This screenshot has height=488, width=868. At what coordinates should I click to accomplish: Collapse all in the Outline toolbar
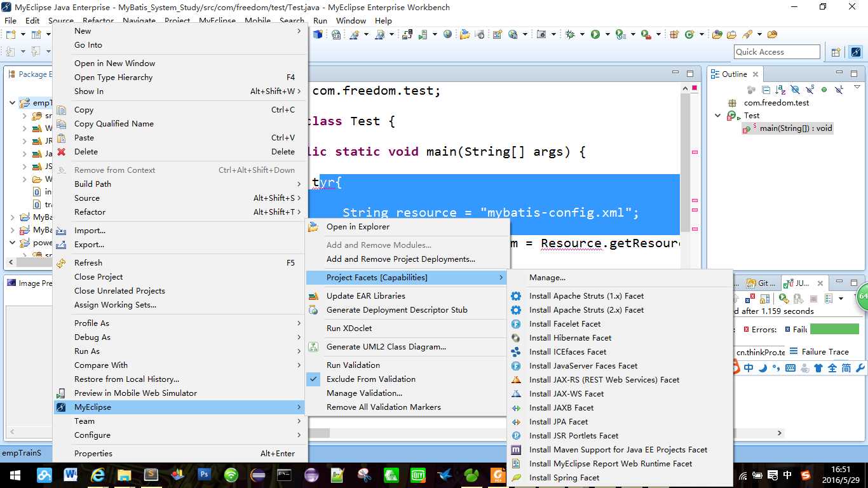766,90
